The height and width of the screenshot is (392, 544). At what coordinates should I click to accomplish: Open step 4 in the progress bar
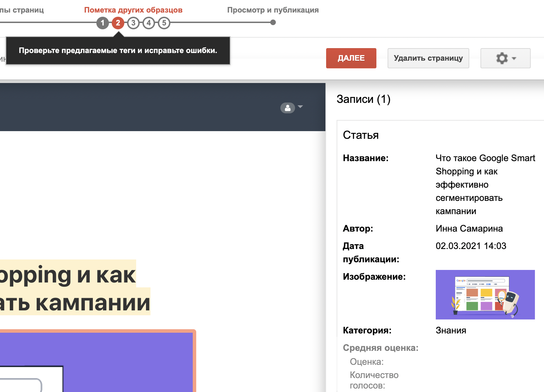[x=149, y=23]
